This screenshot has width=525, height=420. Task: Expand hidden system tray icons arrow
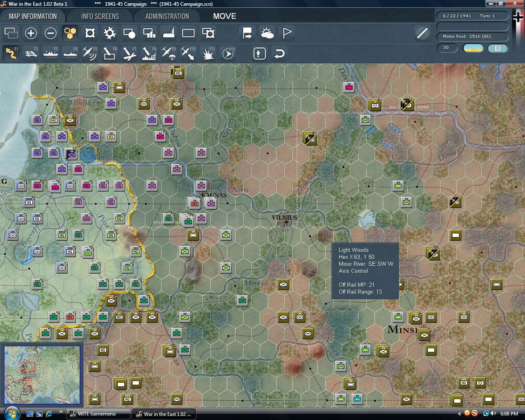pyautogui.click(x=459, y=414)
